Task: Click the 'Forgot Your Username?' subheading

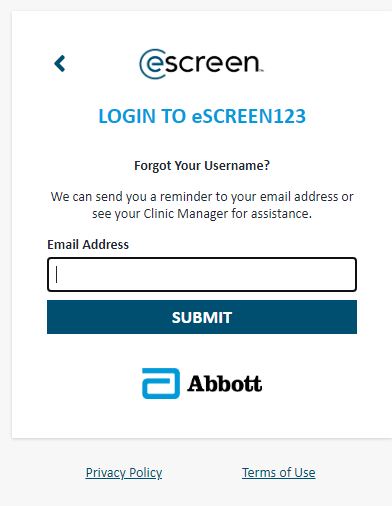Action: click(202, 166)
